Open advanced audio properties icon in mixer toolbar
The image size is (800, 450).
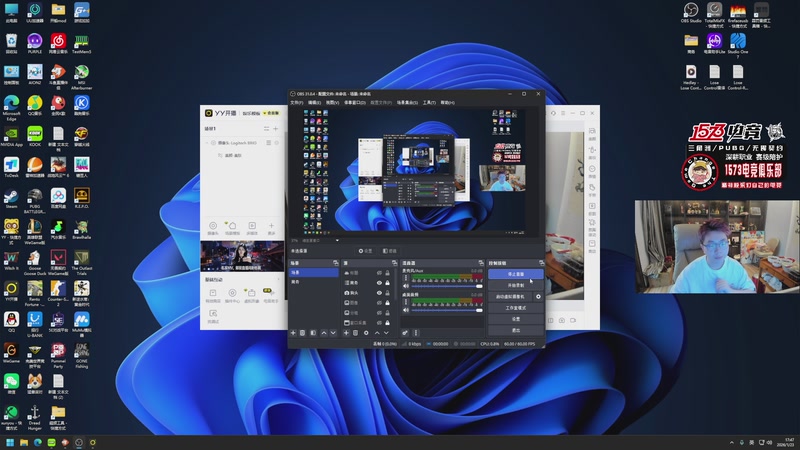tap(405, 333)
